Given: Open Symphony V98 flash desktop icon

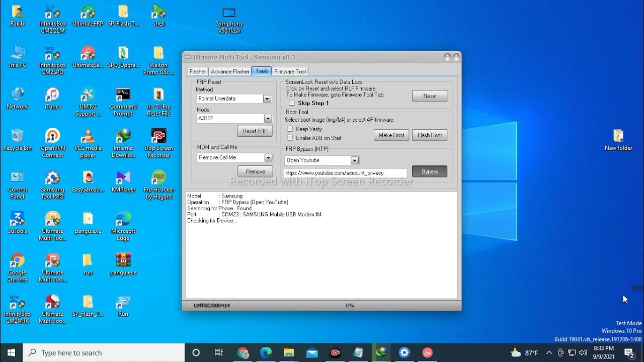Looking at the screenshot, I should pyautogui.click(x=229, y=20).
